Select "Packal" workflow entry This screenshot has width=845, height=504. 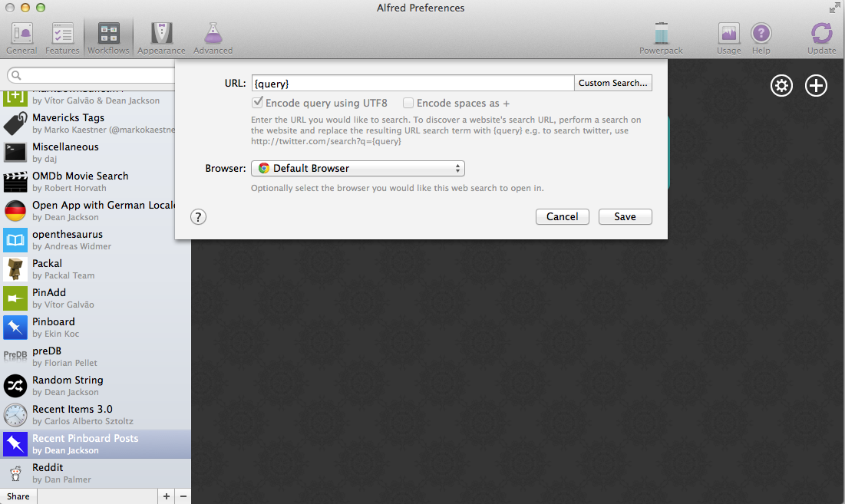pos(95,268)
